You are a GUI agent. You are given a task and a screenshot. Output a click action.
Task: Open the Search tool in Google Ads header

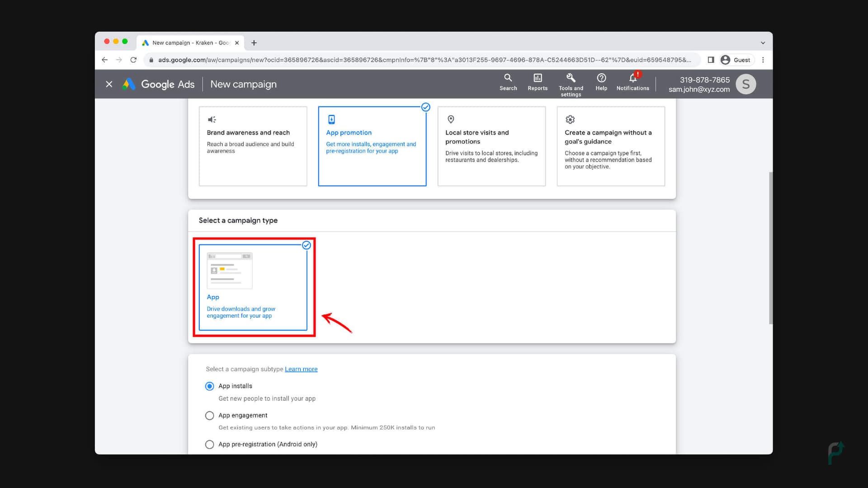(x=508, y=82)
